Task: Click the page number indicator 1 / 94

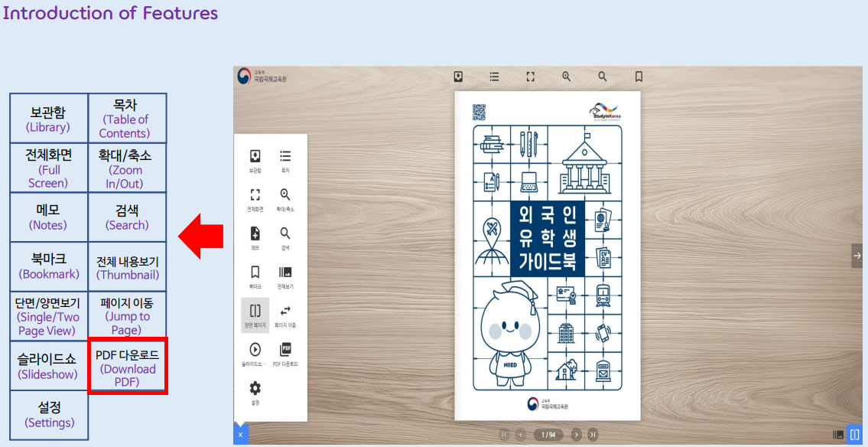Action: coord(548,435)
